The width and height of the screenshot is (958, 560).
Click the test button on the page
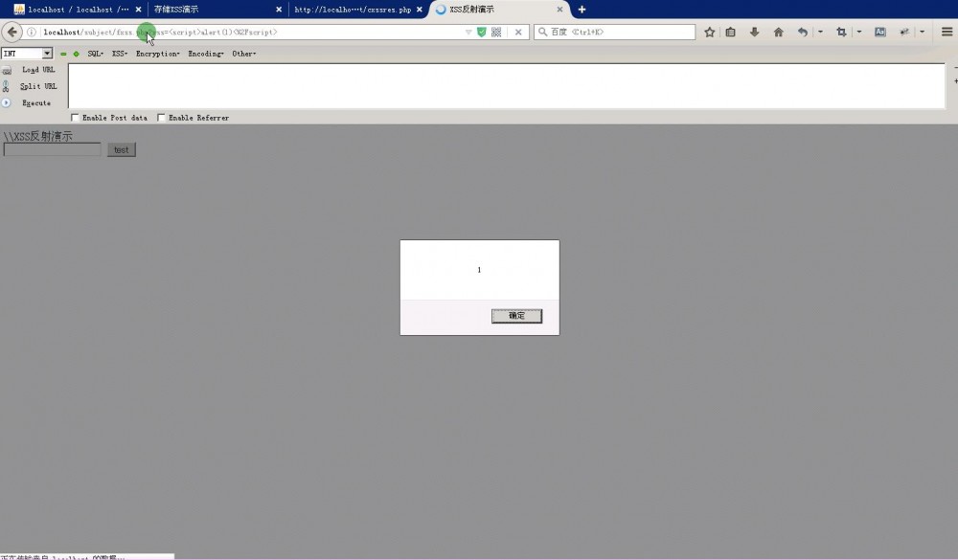pyautogui.click(x=121, y=149)
